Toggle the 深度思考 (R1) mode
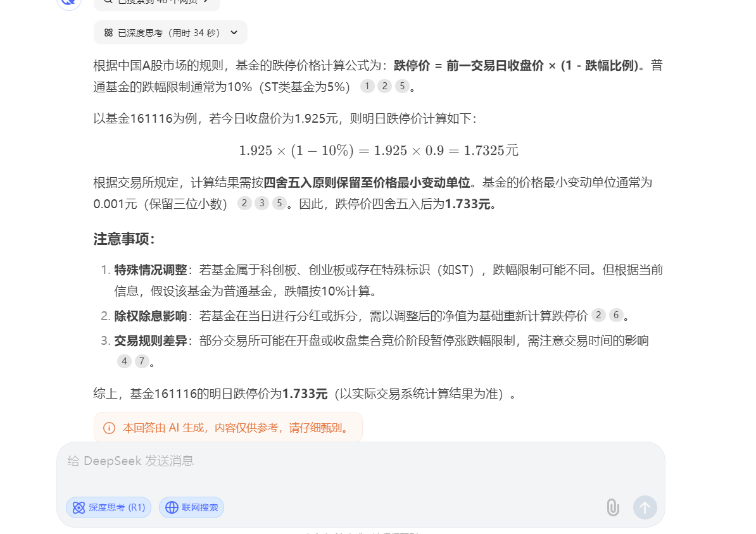Viewport: 756px width, 534px height. (x=108, y=507)
